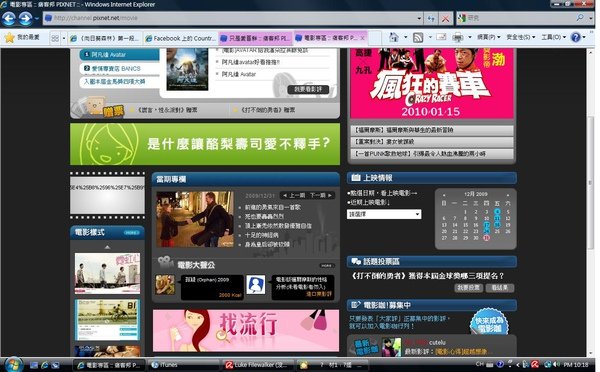Click the 當期專欄 street scene photo
Viewport: 600px width, 372px height.
click(x=195, y=219)
